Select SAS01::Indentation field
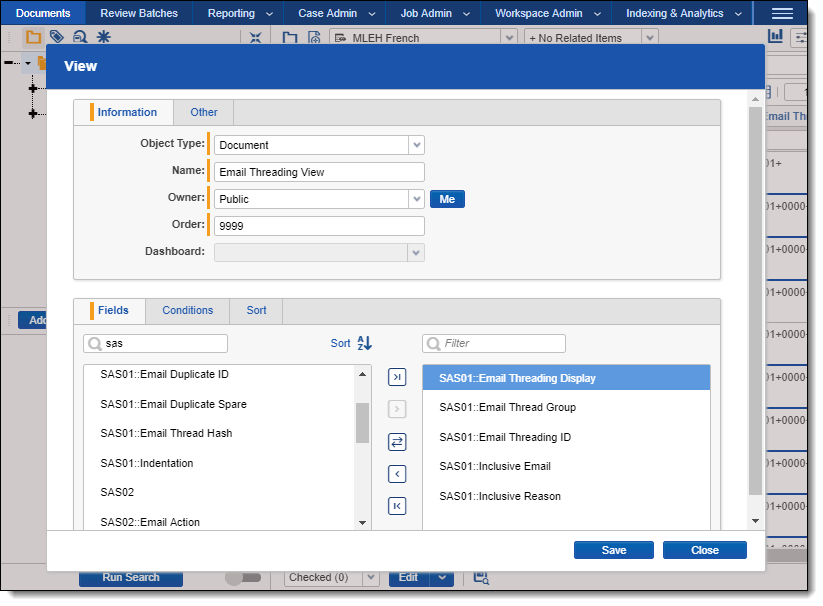The width and height of the screenshot is (823, 606). coord(147,463)
